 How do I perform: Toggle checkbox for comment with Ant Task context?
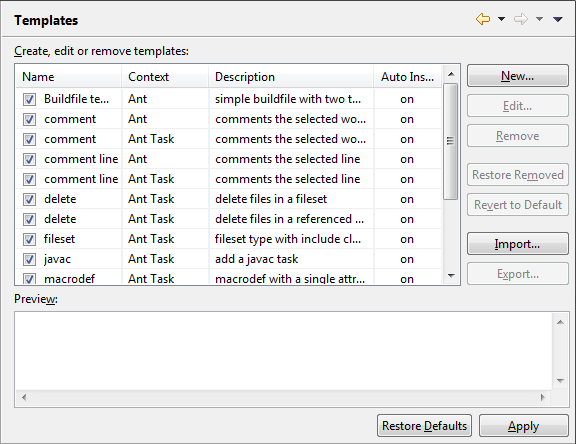coord(29,139)
